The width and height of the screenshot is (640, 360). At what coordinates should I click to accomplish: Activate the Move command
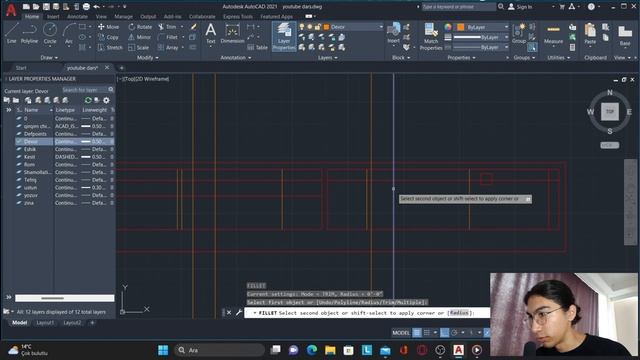coord(108,27)
